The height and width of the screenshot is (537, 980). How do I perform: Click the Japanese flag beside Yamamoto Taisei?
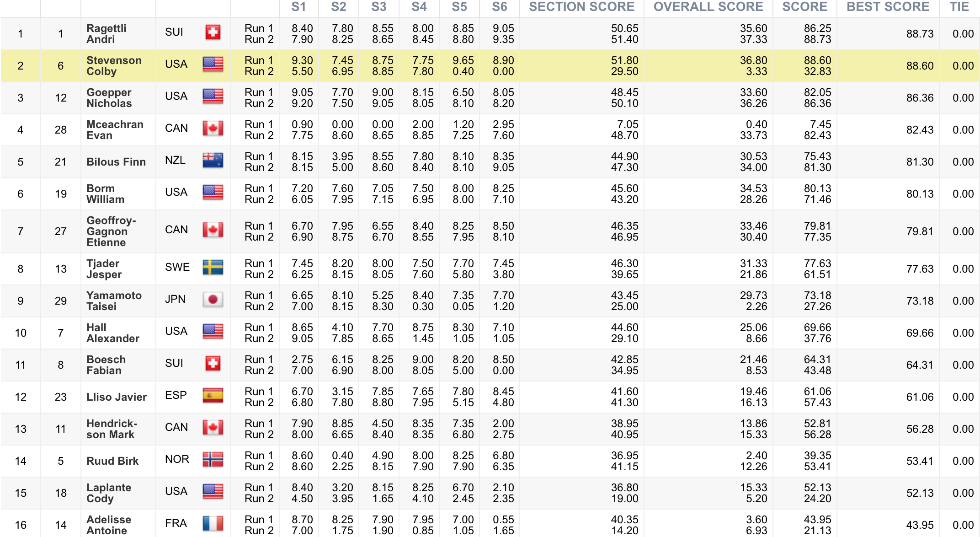pyautogui.click(x=213, y=300)
